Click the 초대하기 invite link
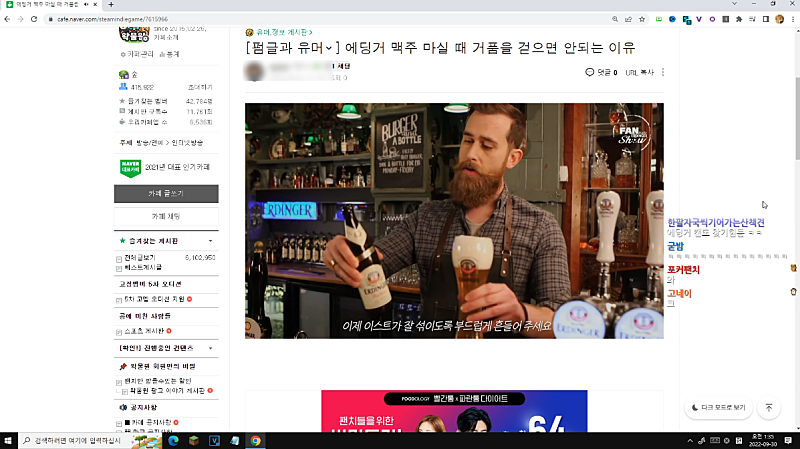The height and width of the screenshot is (449, 800). coord(200,87)
